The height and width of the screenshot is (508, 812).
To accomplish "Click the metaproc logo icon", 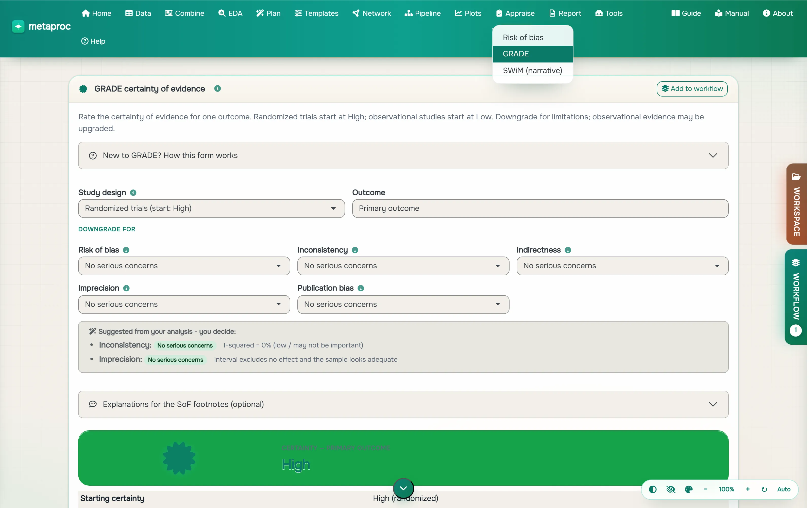I will tap(18, 26).
